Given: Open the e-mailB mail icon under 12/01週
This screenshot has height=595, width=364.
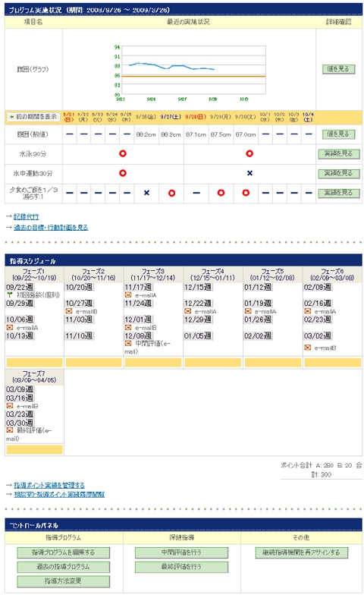Looking at the screenshot, I should point(128,328).
